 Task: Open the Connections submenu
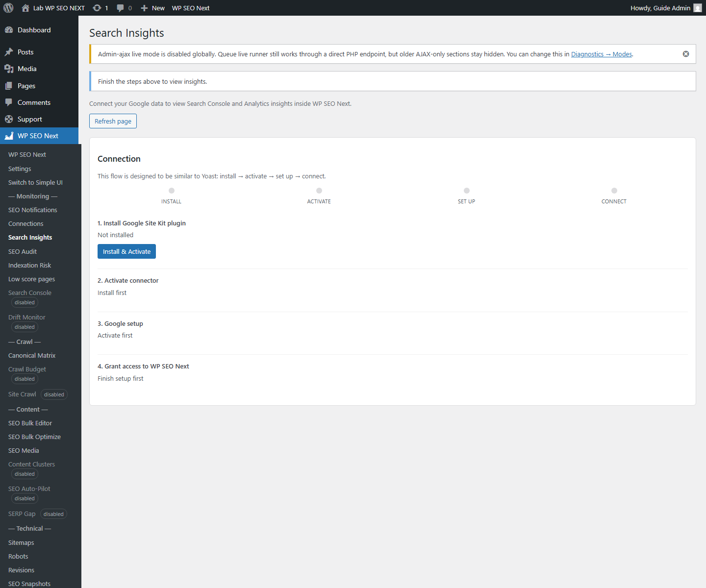tap(25, 223)
